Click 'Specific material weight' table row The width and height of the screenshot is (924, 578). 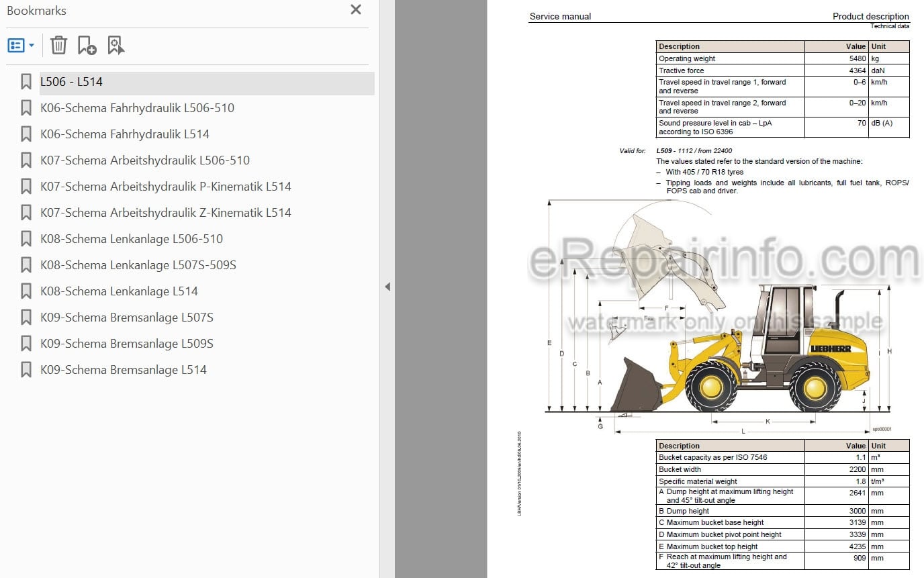tap(782, 481)
